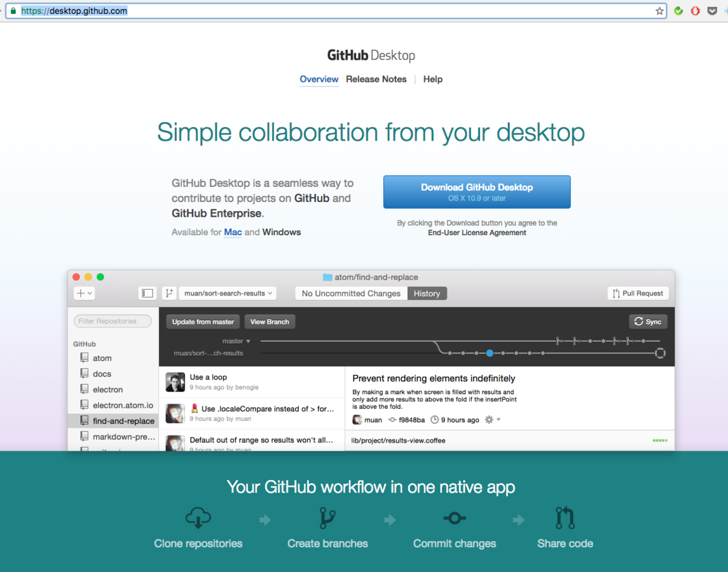This screenshot has width=728, height=572.
Task: Click the Commit changes icon
Action: point(455,518)
